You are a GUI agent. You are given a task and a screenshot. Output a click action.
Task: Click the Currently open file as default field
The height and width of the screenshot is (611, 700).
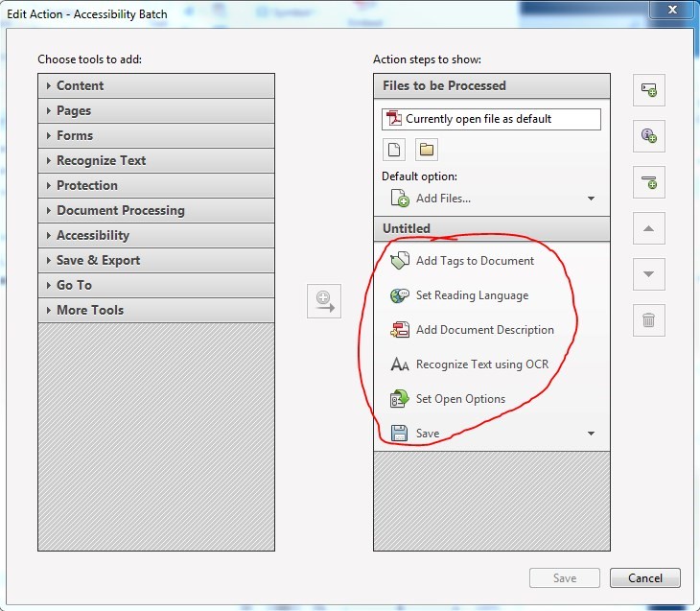tap(491, 119)
